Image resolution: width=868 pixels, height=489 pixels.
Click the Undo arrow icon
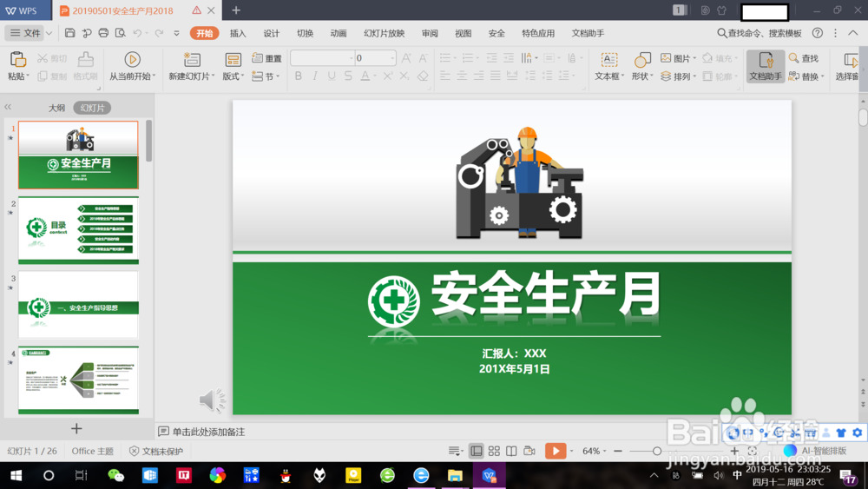click(x=137, y=33)
